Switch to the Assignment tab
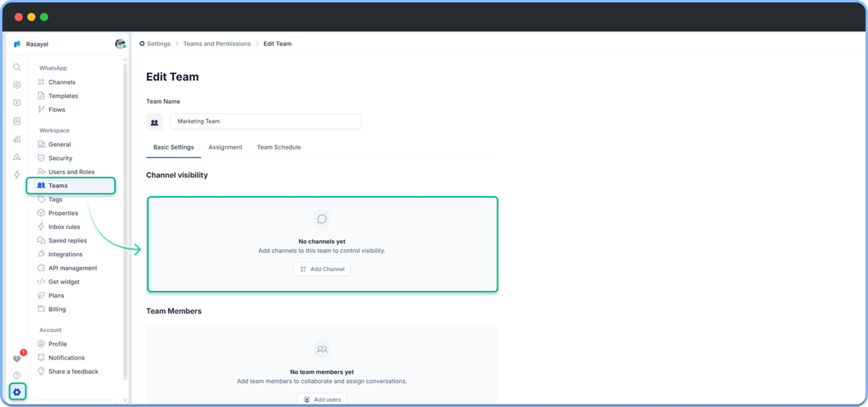 225,147
